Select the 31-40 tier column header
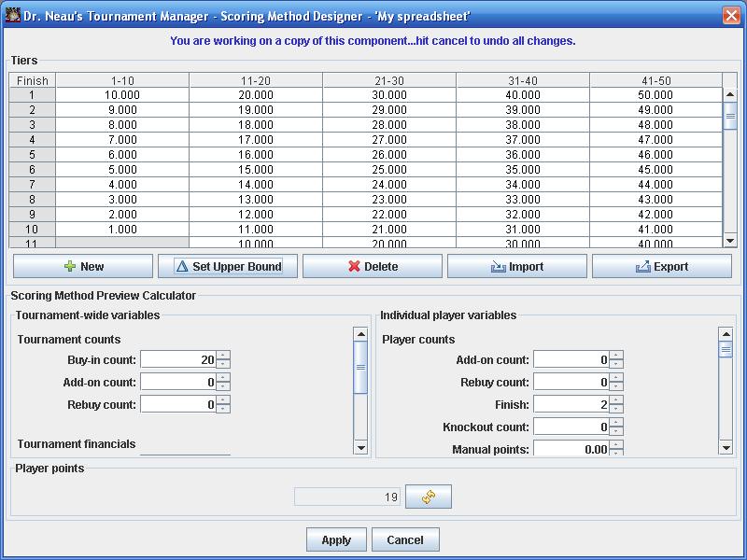This screenshot has height=560, width=747. [x=523, y=80]
